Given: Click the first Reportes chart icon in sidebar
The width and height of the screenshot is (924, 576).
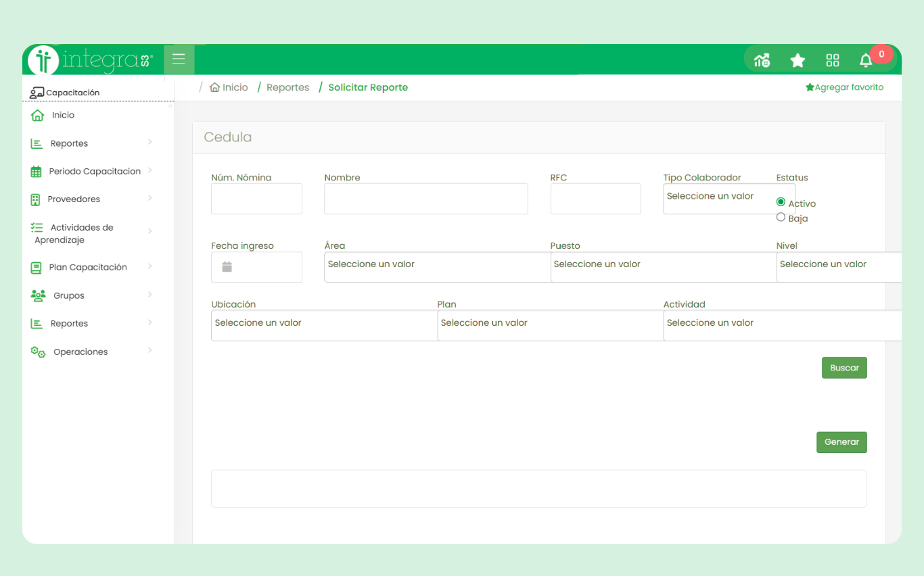Looking at the screenshot, I should [x=37, y=143].
